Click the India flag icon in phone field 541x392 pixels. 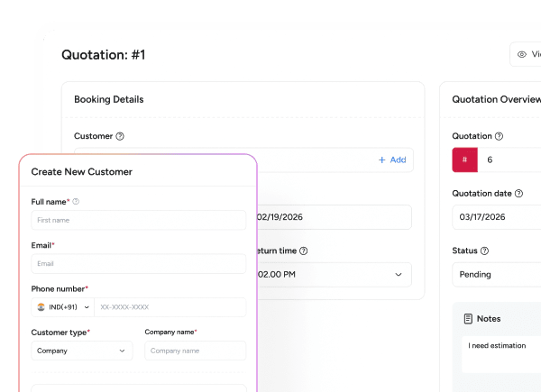pyautogui.click(x=41, y=307)
